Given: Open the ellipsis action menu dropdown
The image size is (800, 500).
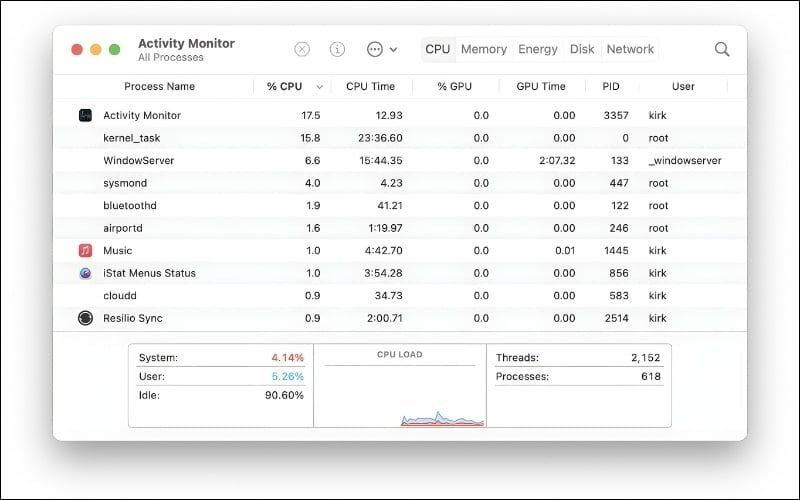Looking at the screenshot, I should pyautogui.click(x=381, y=49).
